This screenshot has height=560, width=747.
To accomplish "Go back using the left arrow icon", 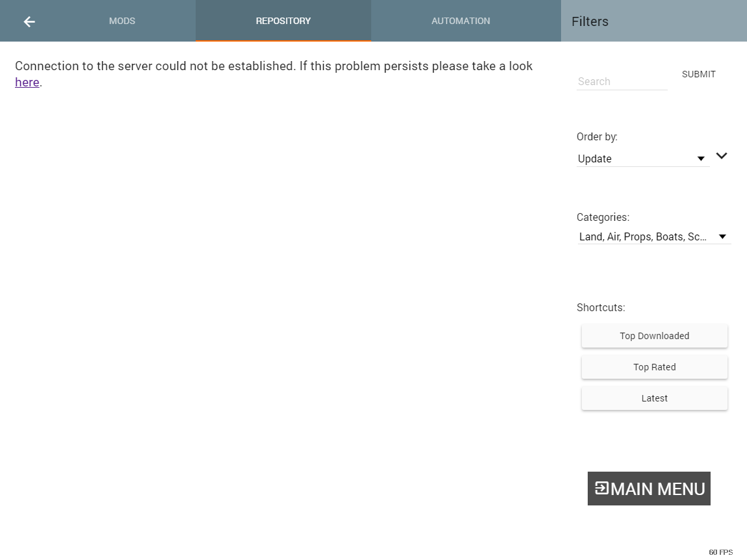I will pyautogui.click(x=29, y=21).
